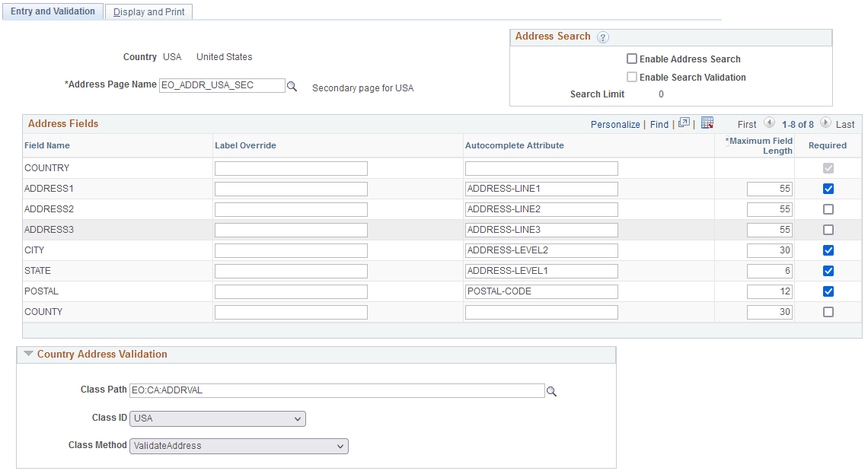Click the next arrow in grid navigation

pyautogui.click(x=826, y=122)
